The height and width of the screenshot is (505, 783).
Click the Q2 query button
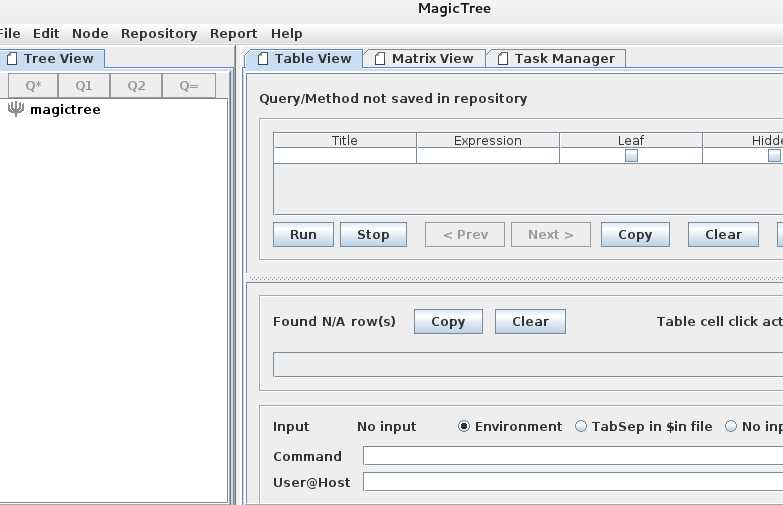pos(136,86)
